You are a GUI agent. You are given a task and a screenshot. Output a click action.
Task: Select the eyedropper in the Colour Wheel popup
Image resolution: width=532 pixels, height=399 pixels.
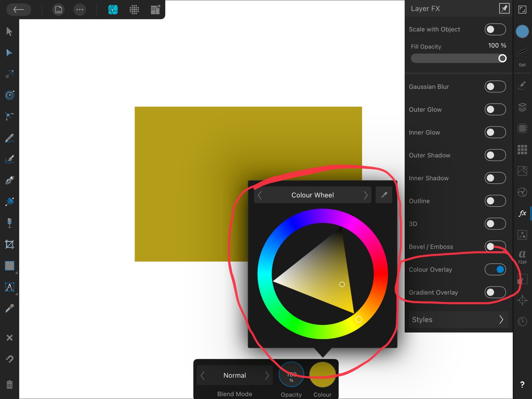coord(384,195)
